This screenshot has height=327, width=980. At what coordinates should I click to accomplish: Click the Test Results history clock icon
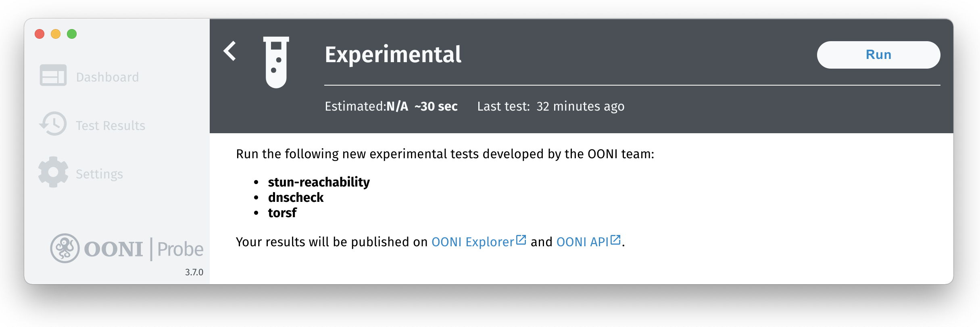pos(53,124)
